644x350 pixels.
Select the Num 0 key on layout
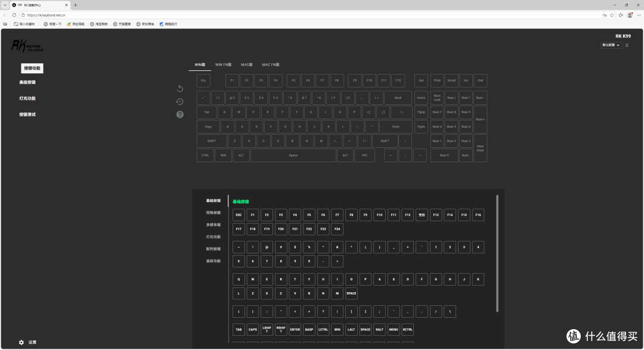coord(444,155)
